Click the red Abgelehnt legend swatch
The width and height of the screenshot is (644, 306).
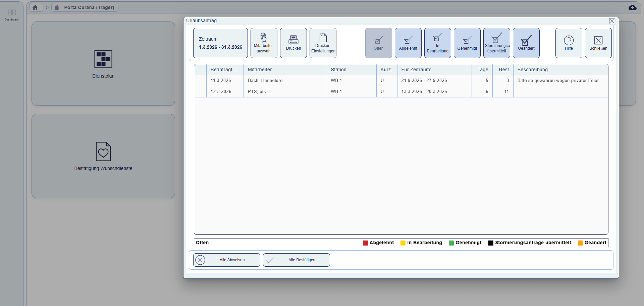coord(365,243)
